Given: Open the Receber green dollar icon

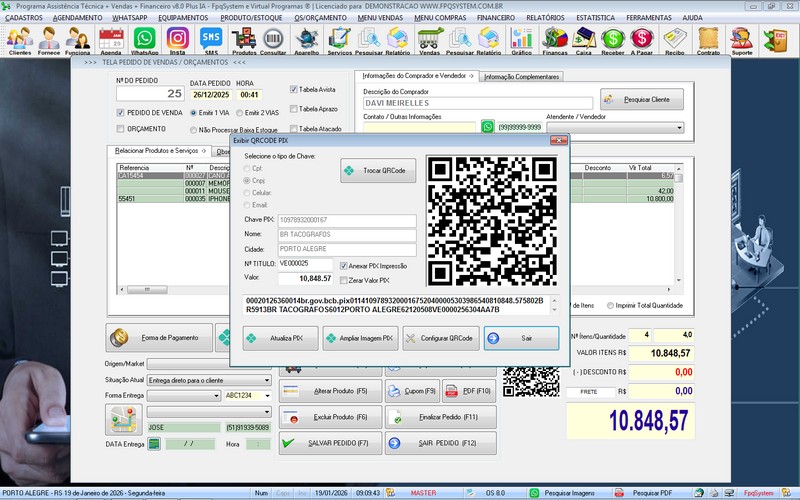Looking at the screenshot, I should 613,40.
